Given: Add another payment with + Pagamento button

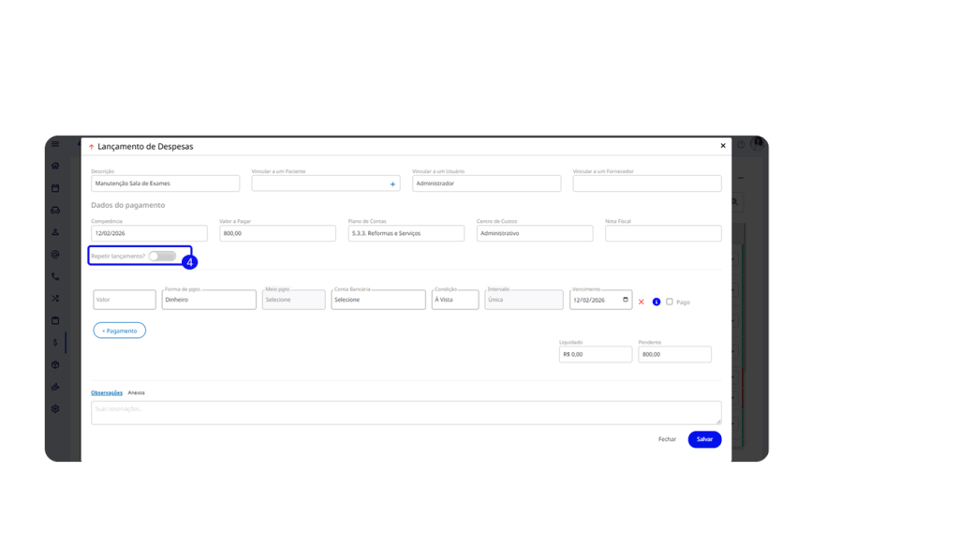Looking at the screenshot, I should click(119, 331).
